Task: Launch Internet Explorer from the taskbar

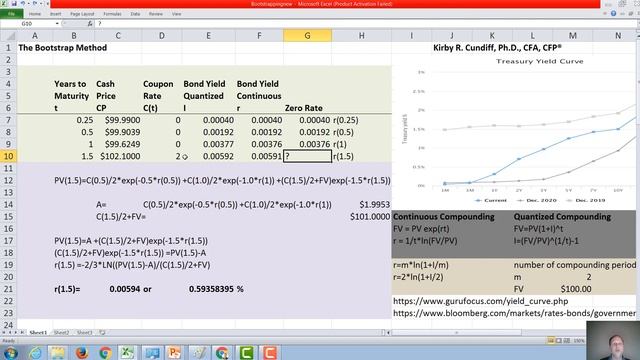Action: pos(35,353)
